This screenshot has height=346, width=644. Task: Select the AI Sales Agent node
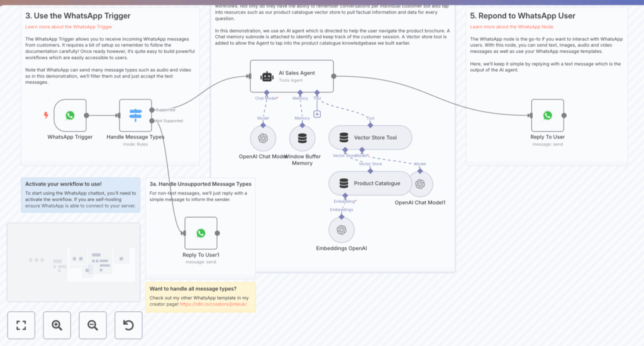(x=292, y=76)
